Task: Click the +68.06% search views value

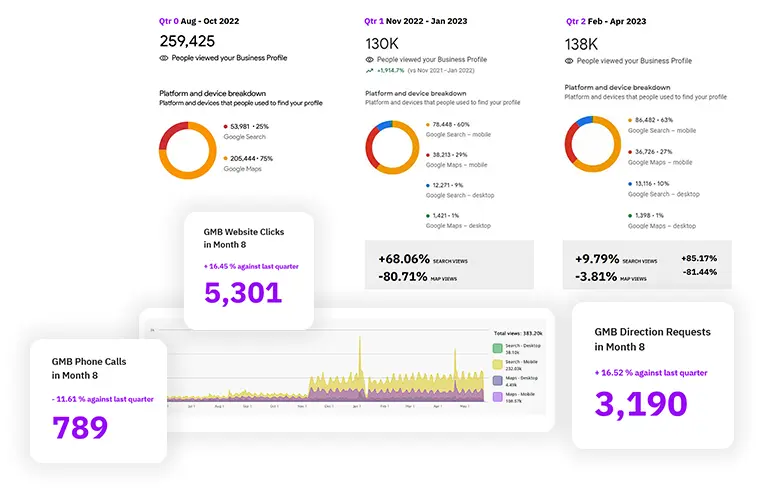Action: click(404, 259)
